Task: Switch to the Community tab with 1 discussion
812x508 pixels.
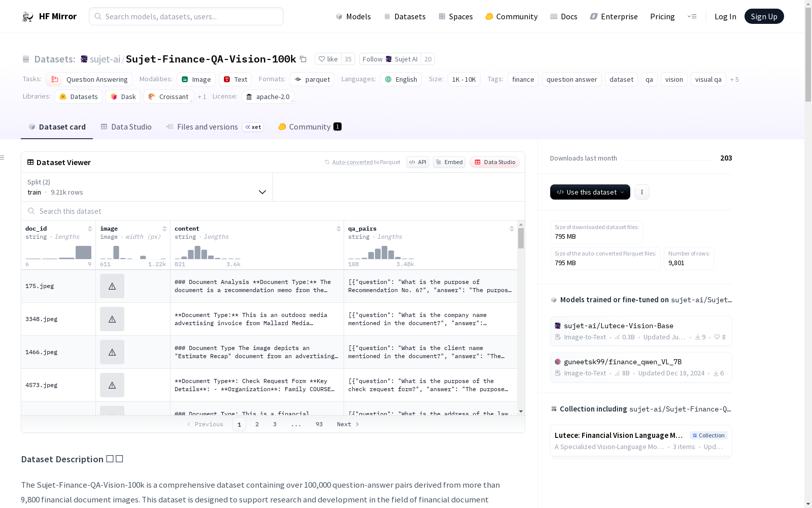Action: (x=310, y=127)
